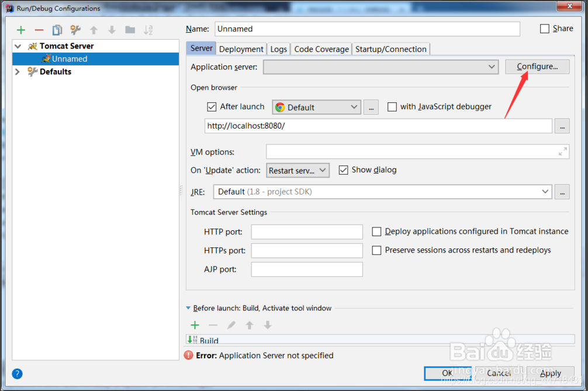Open the URL ellipsis button next to localhost field

(562, 126)
